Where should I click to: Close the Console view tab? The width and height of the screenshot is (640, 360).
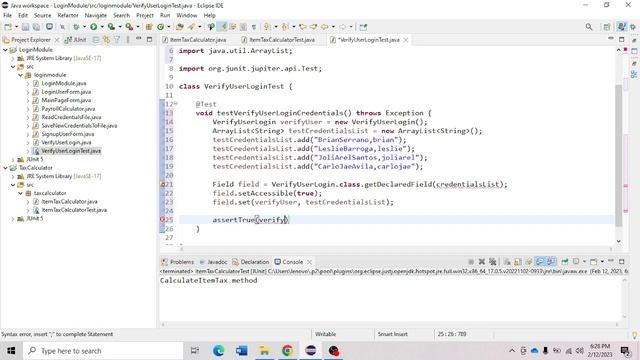click(309, 262)
